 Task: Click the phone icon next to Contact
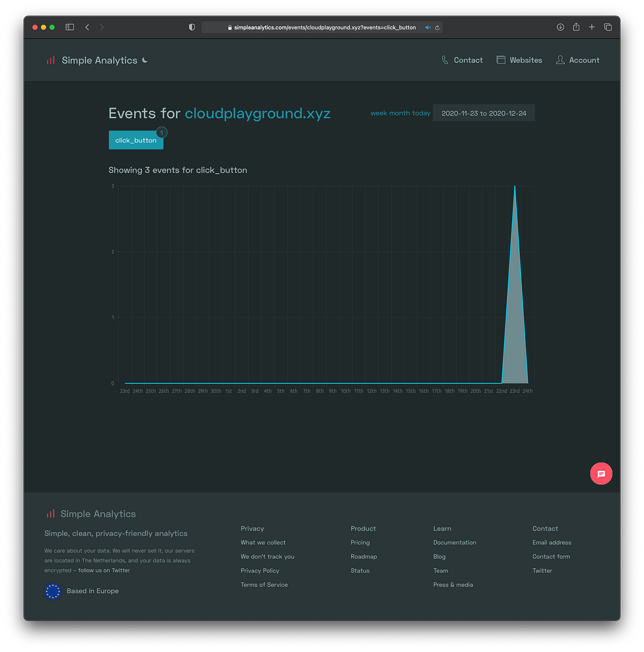pos(445,60)
